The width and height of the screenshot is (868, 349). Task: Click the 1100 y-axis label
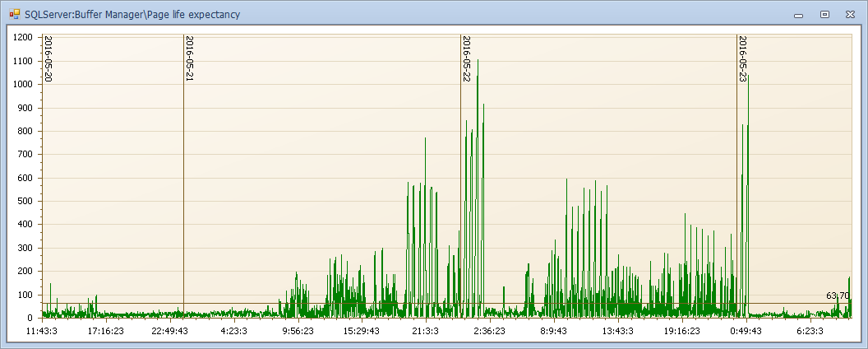coord(24,61)
